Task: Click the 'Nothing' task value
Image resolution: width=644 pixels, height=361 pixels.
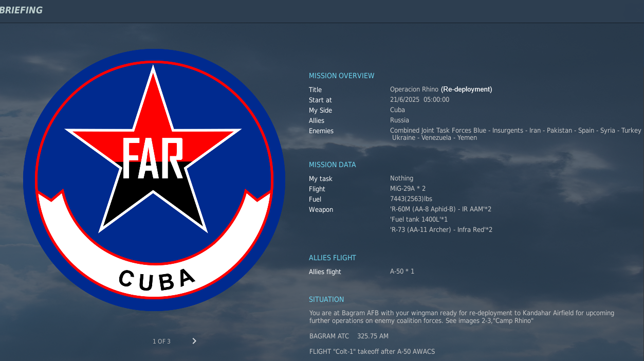Action: [x=401, y=178]
